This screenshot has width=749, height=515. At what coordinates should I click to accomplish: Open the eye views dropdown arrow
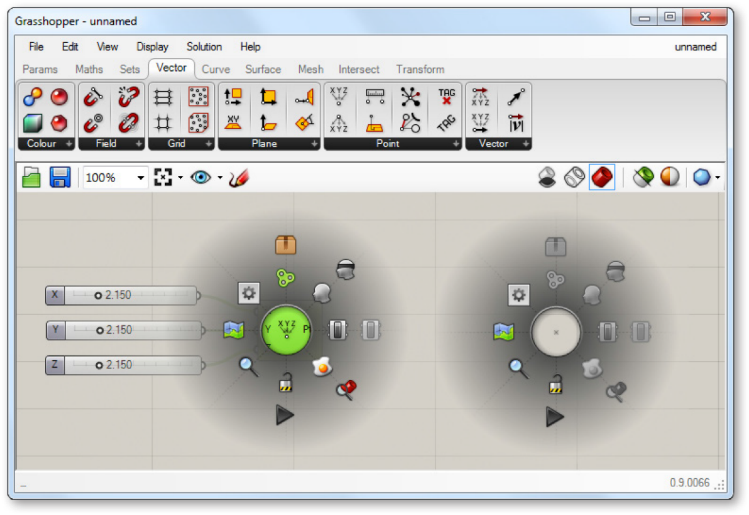click(220, 178)
